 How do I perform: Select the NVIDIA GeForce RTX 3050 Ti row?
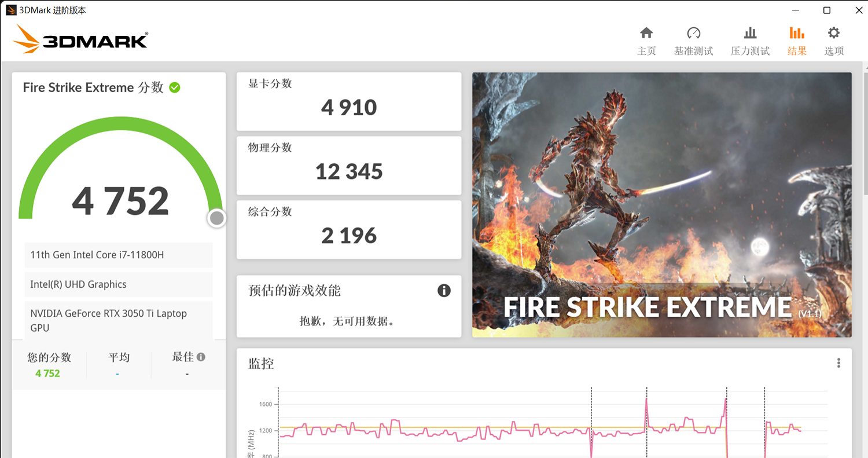click(x=119, y=320)
